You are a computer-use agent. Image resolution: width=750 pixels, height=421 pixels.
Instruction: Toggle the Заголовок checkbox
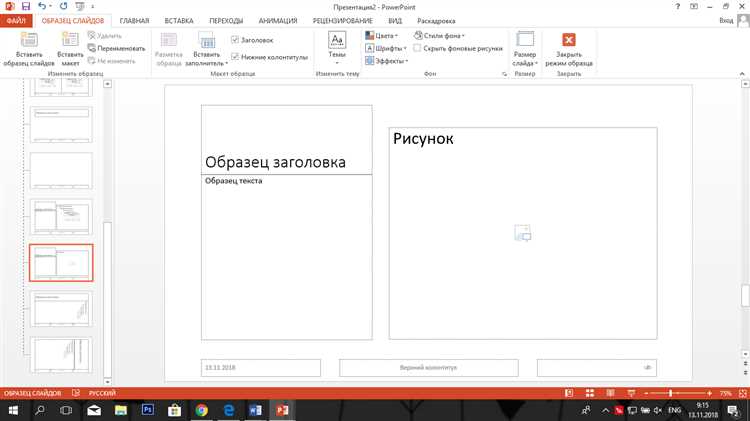(235, 40)
